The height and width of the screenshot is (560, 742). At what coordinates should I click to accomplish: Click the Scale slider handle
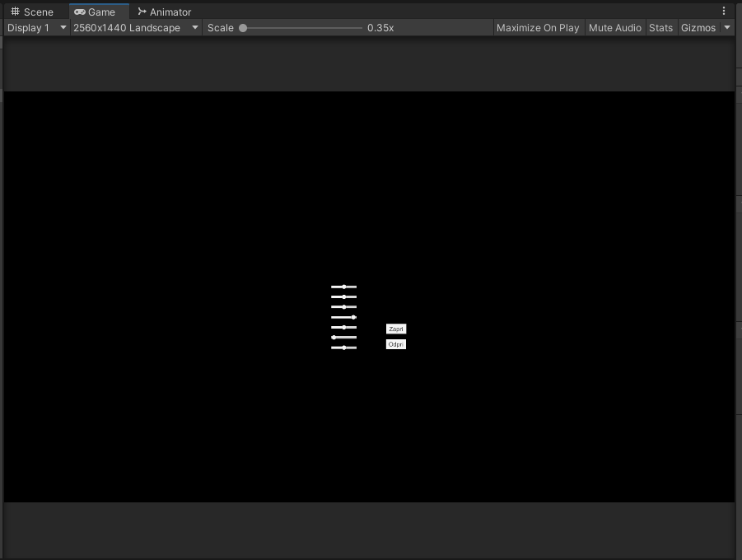point(243,28)
